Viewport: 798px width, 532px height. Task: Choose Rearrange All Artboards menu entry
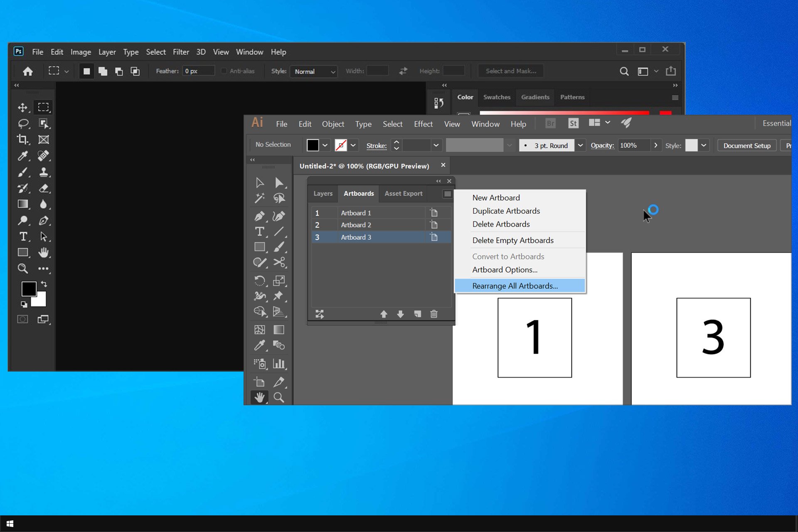pyautogui.click(x=520, y=286)
